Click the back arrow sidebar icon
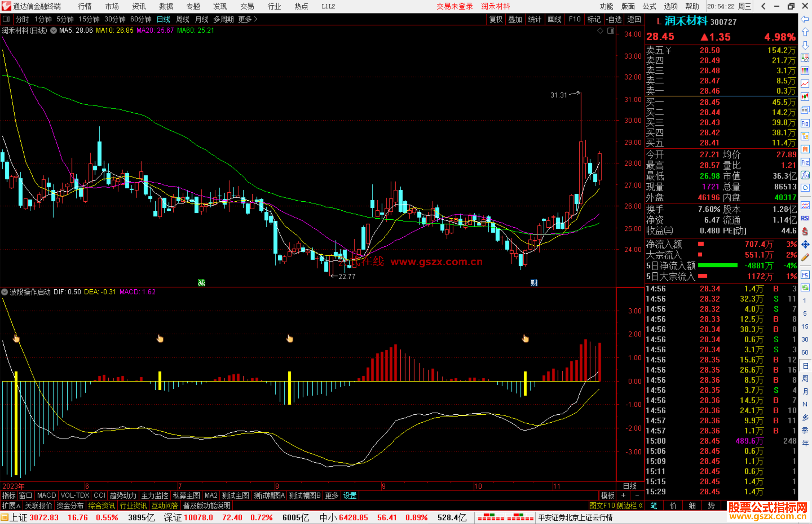Viewport: 812px width, 524px height. pos(805,19)
